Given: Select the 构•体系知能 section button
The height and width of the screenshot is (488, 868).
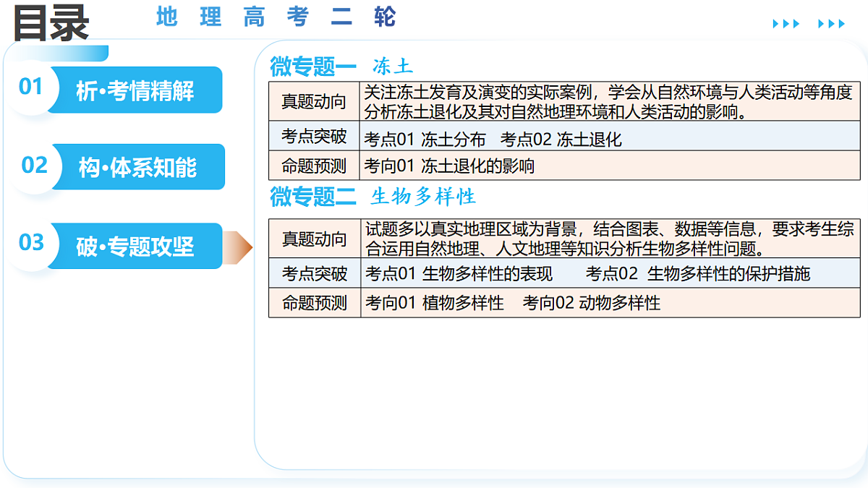Looking at the screenshot, I should point(137,168).
